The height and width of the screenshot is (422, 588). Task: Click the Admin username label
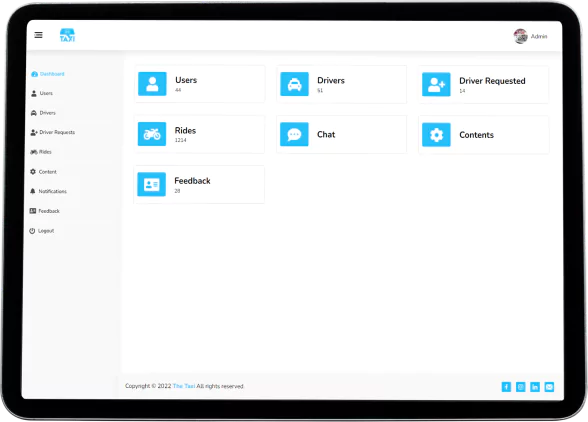coord(539,36)
